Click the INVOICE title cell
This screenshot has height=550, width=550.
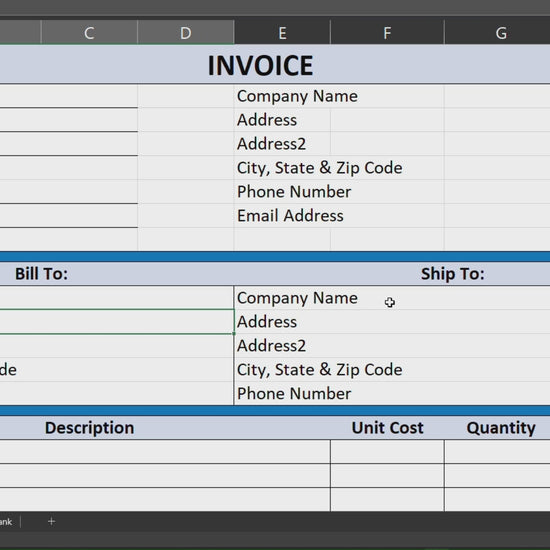point(260,65)
